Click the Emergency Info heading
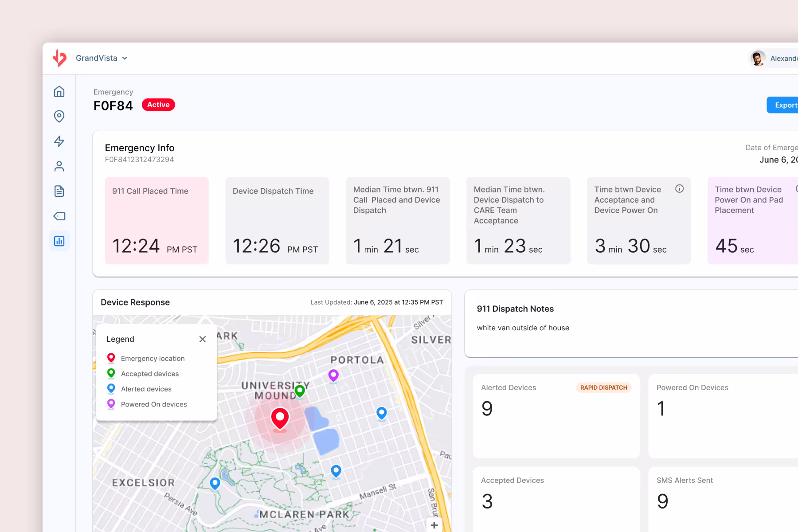The height and width of the screenshot is (532, 798). (140, 148)
